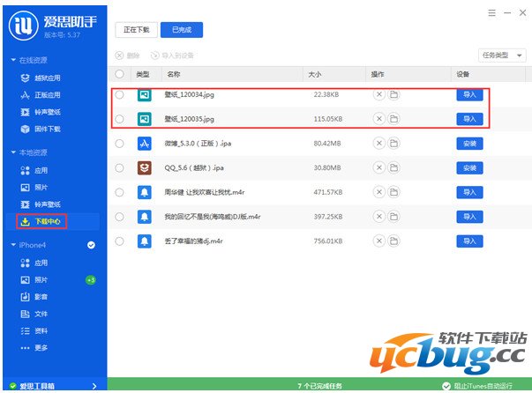Import 壁纸_120034.jpg to device
Screen dimensions: 532x393
pyautogui.click(x=469, y=94)
